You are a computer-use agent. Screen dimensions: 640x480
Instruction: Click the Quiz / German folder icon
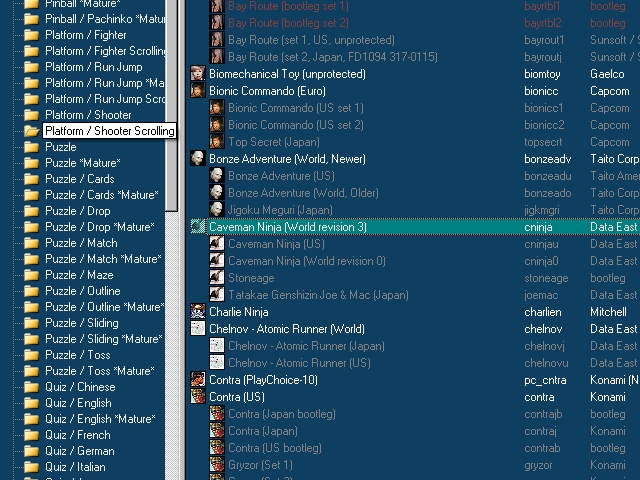31,451
